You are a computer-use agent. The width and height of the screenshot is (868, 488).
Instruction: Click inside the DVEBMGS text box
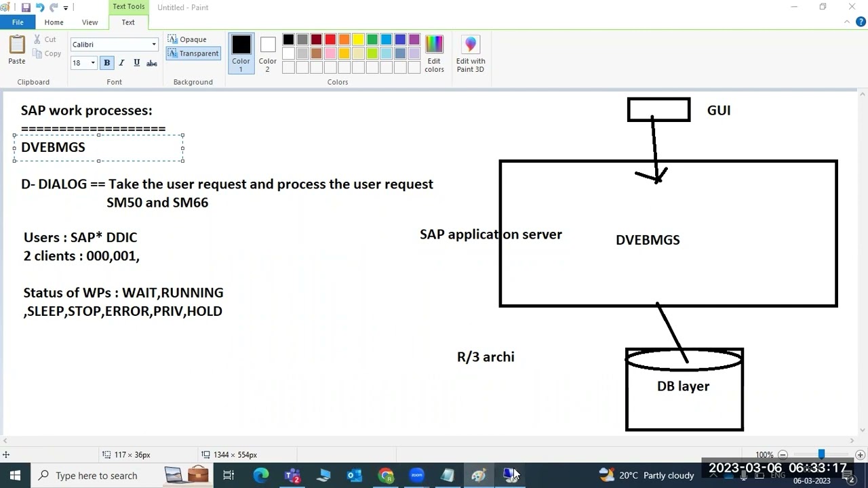pyautogui.click(x=99, y=148)
